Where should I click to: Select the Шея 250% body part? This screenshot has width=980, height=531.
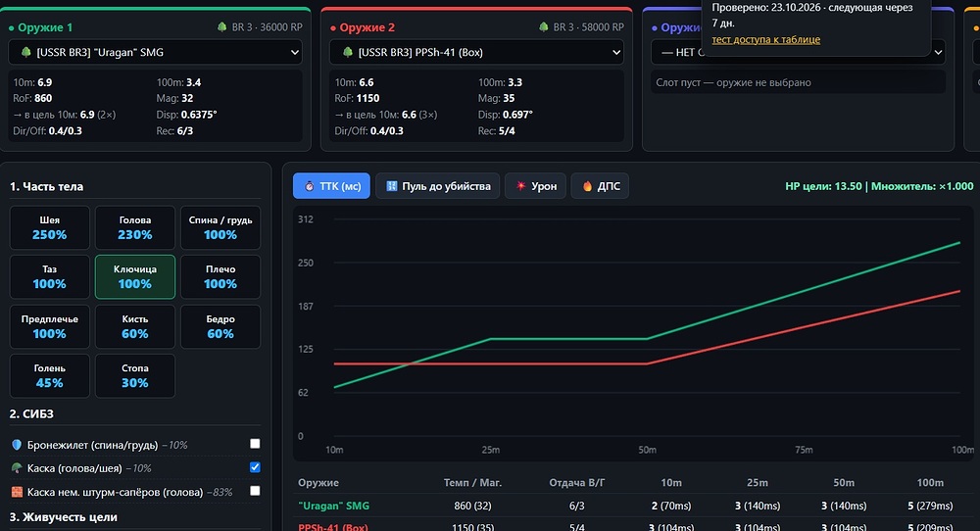[x=49, y=227]
